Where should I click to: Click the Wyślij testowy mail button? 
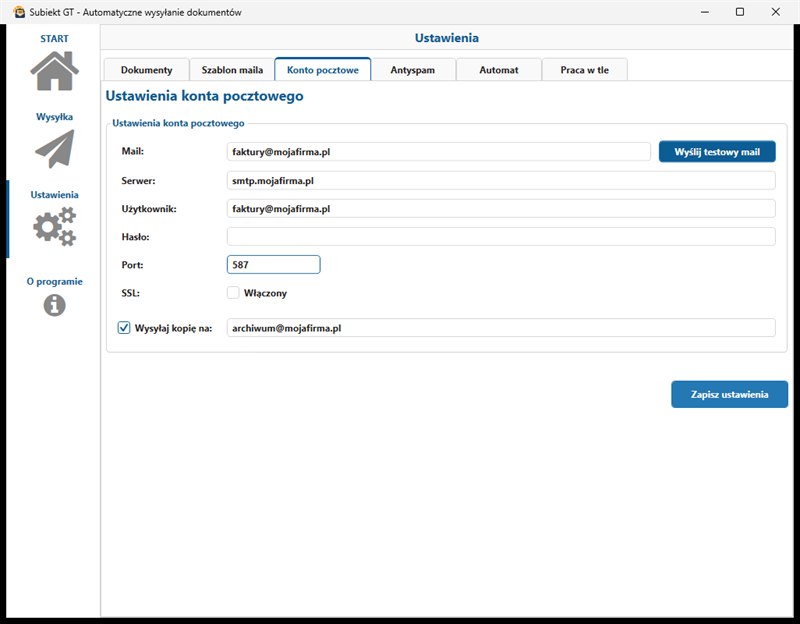click(717, 152)
